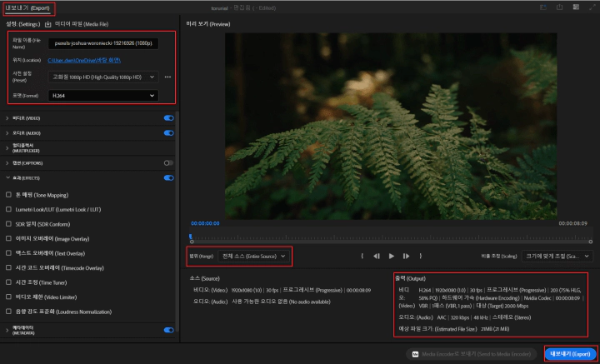Expand the AUDIO section
600x364 pixels.
point(7,133)
